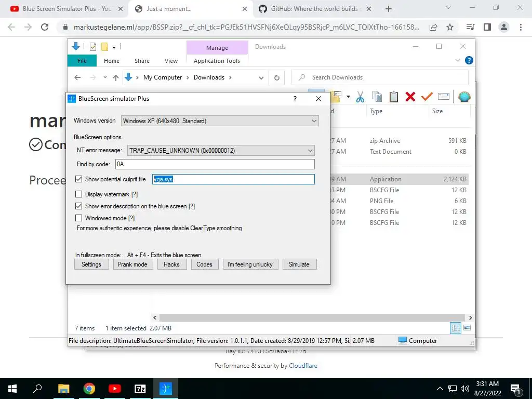Open the Windows version dropdown
This screenshot has height=399, width=532.
220,121
